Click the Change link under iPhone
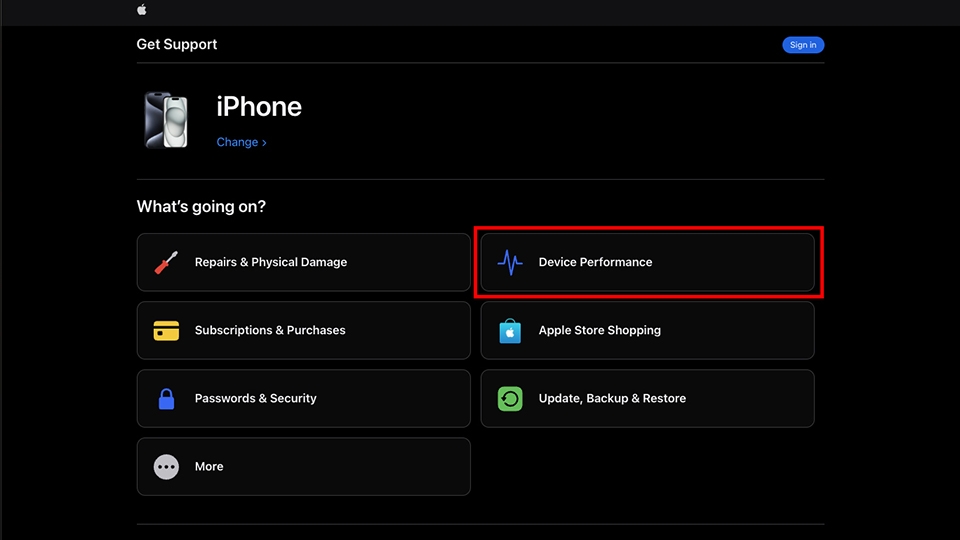The width and height of the screenshot is (960, 540). (241, 142)
